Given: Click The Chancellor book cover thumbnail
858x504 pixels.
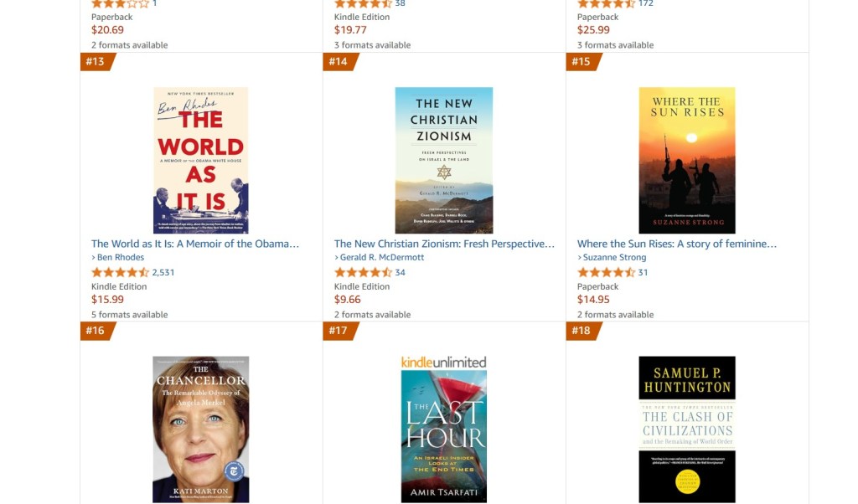Looking at the screenshot, I should (x=200, y=427).
